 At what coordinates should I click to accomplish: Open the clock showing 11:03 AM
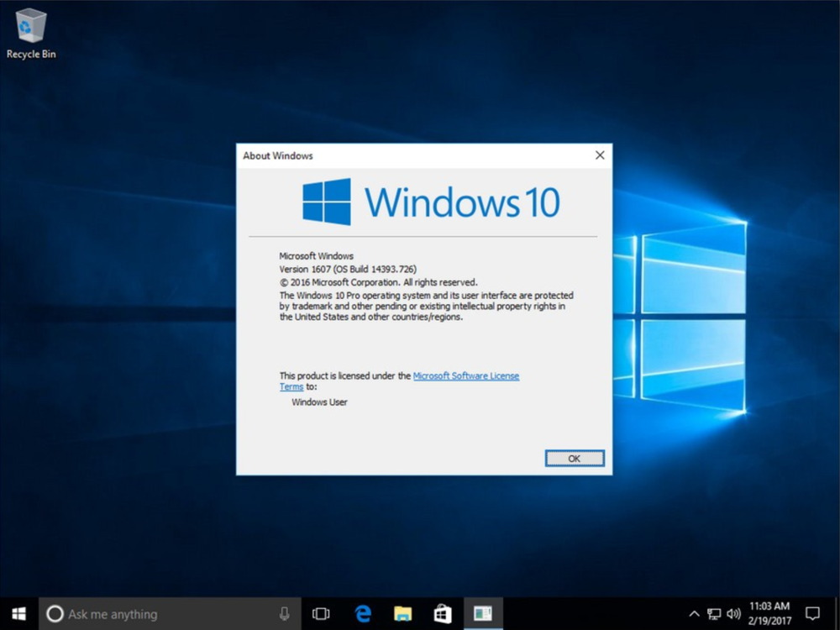coord(769,614)
